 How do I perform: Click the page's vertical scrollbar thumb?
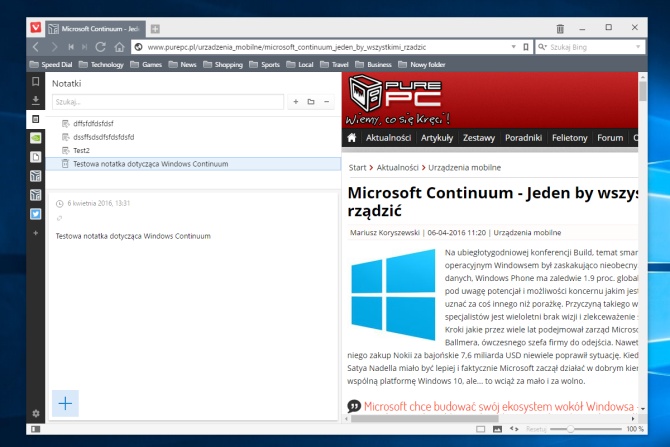(x=643, y=91)
